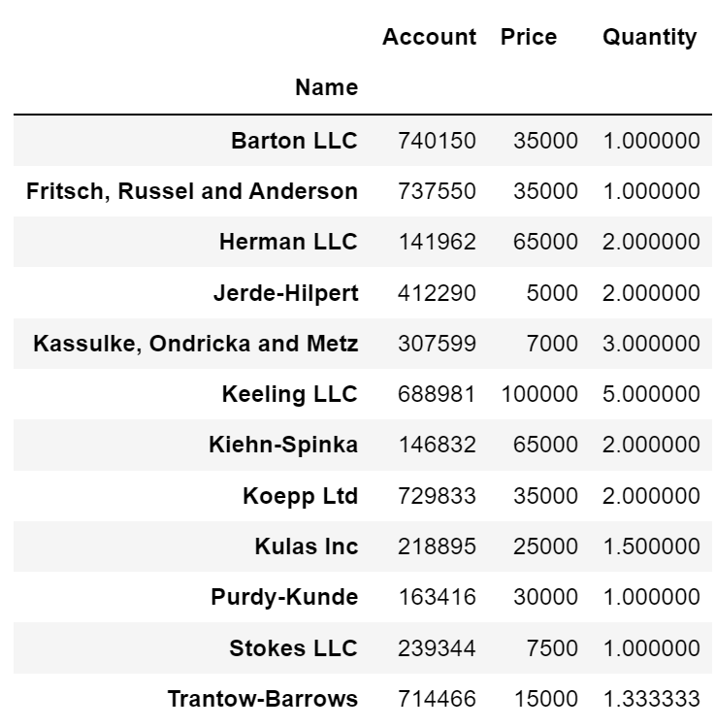Click quantity value 1.333333
The image size is (716, 728).
[x=652, y=699]
